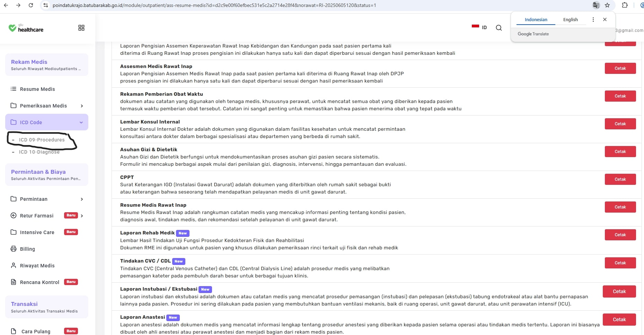Click Cetak for Resume Medis Rawat Inap
The height and width of the screenshot is (335, 644).
(620, 207)
